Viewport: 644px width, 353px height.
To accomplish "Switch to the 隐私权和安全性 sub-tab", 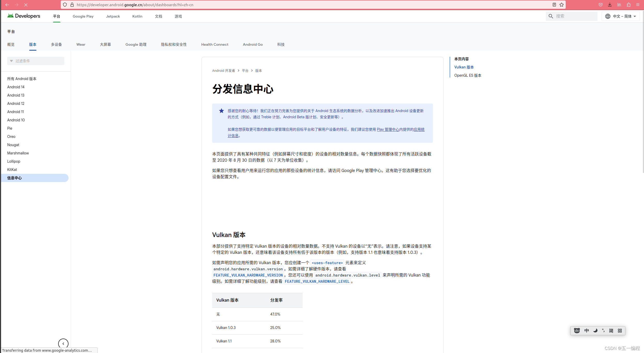I will [174, 44].
